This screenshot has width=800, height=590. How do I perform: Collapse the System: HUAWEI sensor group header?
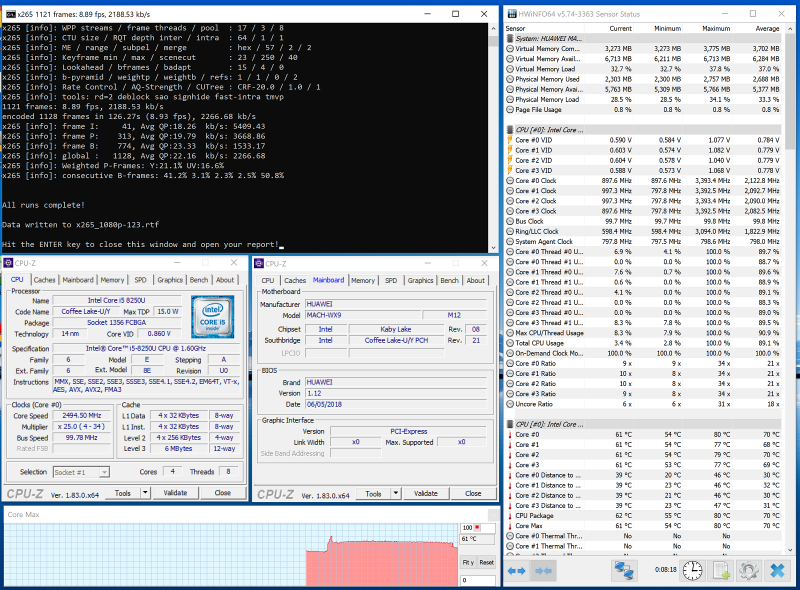coord(643,38)
